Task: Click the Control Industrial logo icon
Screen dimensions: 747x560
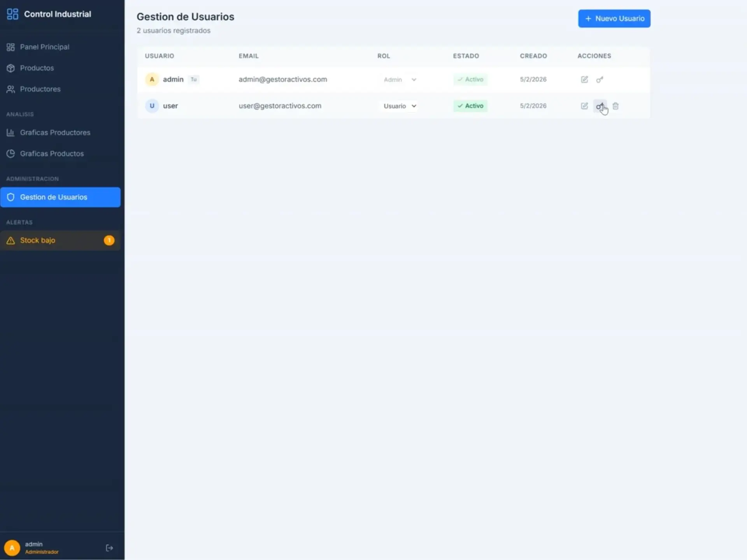Action: click(12, 14)
